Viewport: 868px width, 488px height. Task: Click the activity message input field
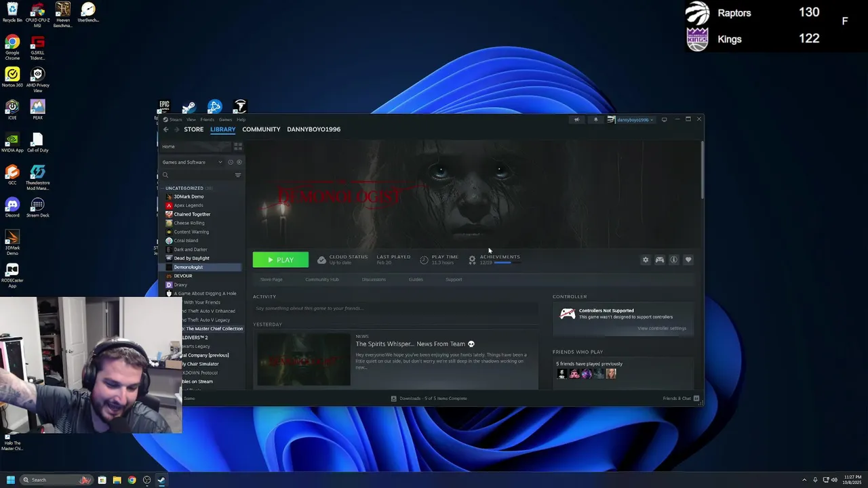(x=395, y=308)
